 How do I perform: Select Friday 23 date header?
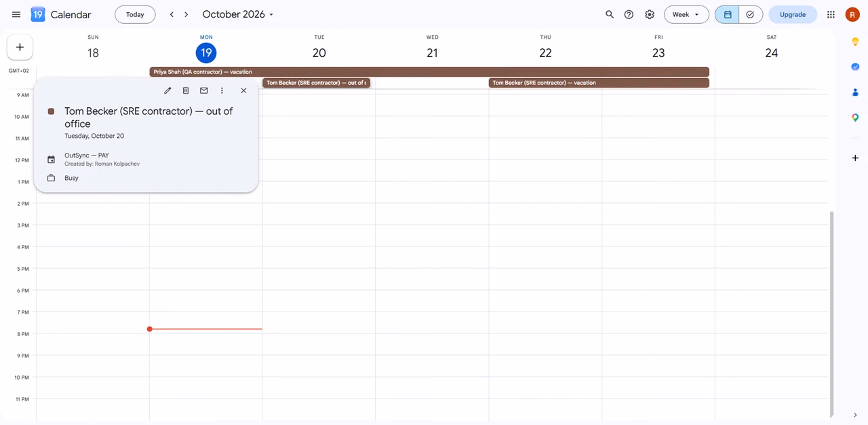click(658, 53)
